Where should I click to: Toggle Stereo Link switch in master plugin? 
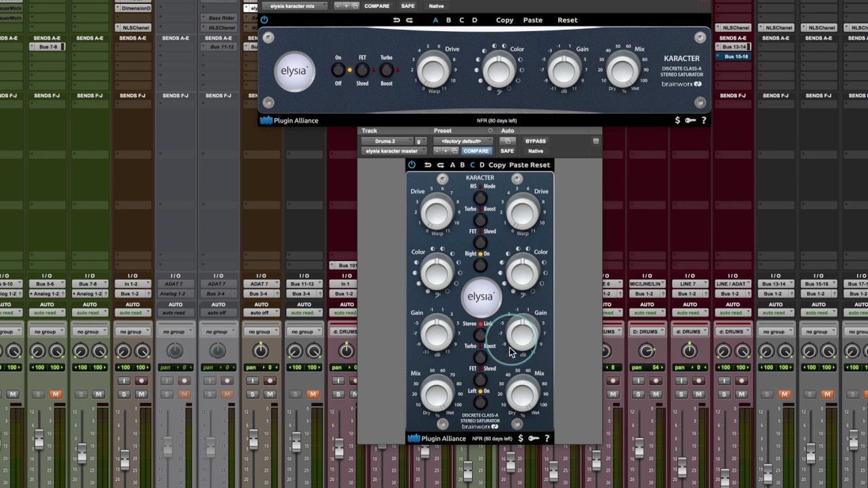480,335
